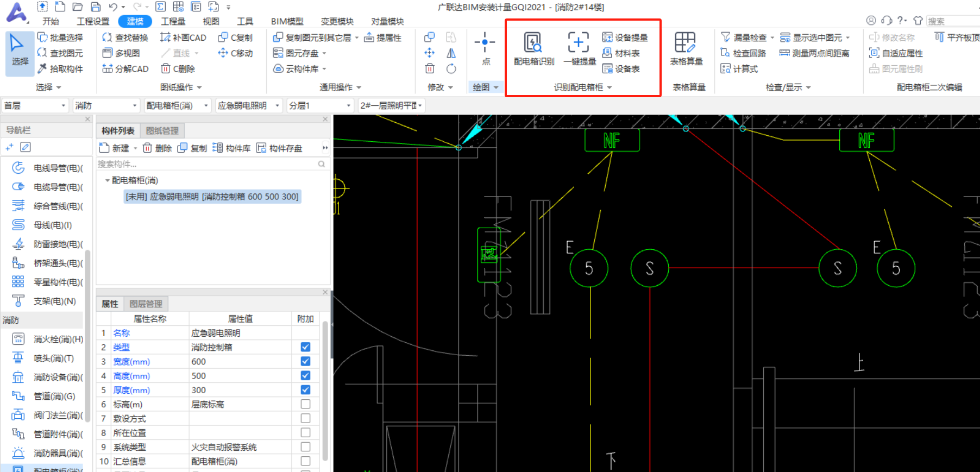Click C删除 tool

point(178,69)
